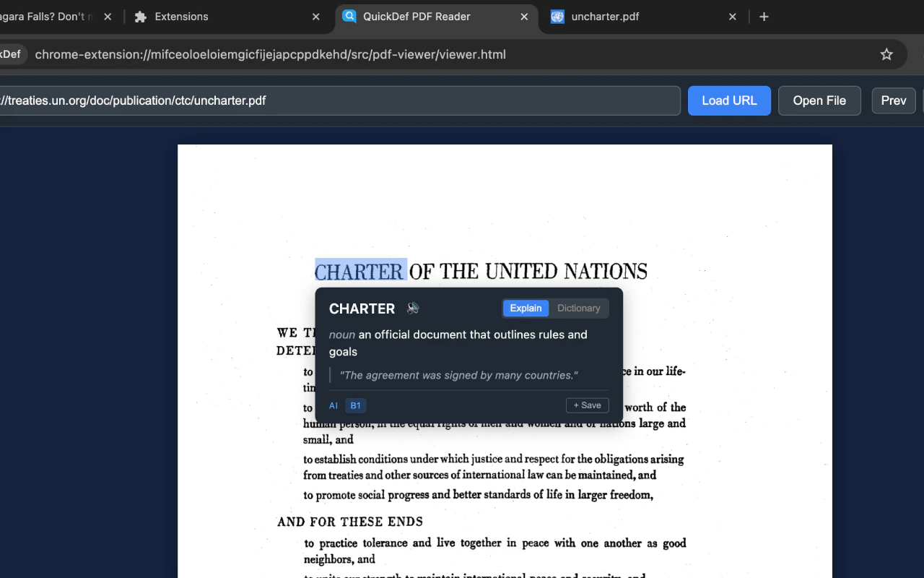The height and width of the screenshot is (578, 924).
Task: Click the B1 level badge
Action: [355, 405]
